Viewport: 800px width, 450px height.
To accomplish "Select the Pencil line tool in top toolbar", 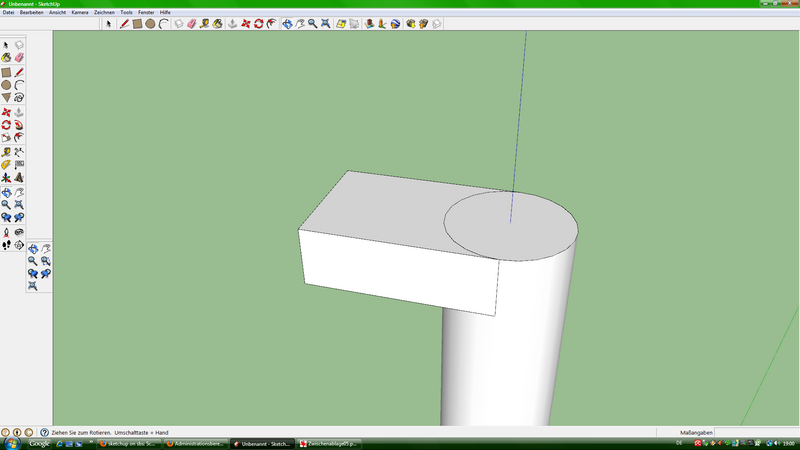I will [x=124, y=23].
